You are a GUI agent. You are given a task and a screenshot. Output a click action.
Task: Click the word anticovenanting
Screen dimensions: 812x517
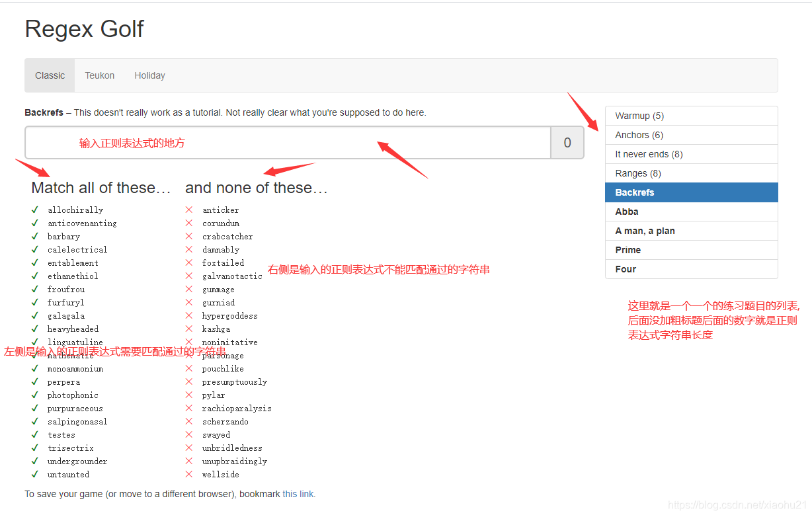[82, 223]
